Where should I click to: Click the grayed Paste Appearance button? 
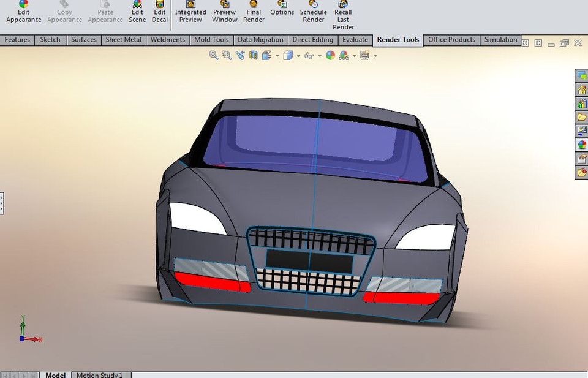(x=105, y=12)
